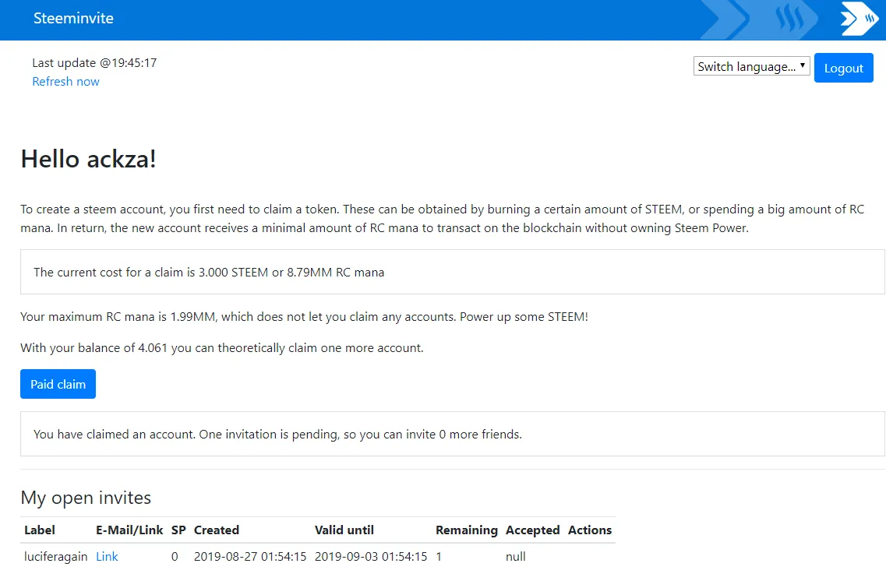Open the Link for luciferagain invite

(107, 556)
